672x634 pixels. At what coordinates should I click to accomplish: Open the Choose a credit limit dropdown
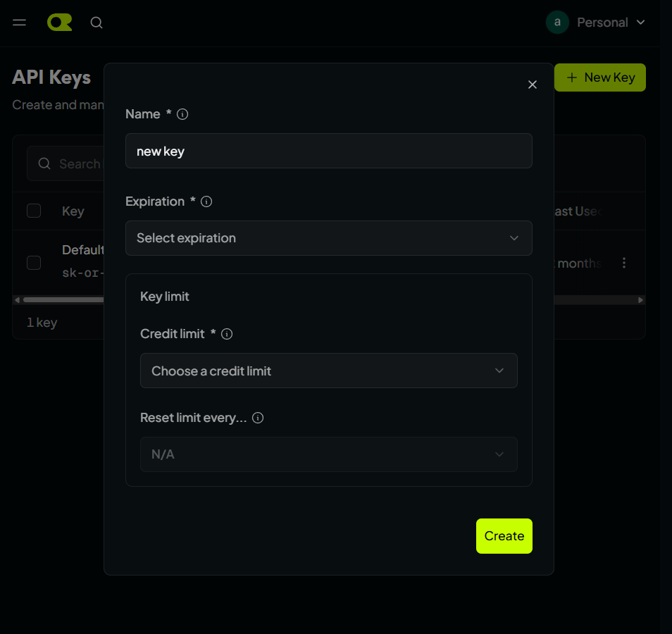329,371
